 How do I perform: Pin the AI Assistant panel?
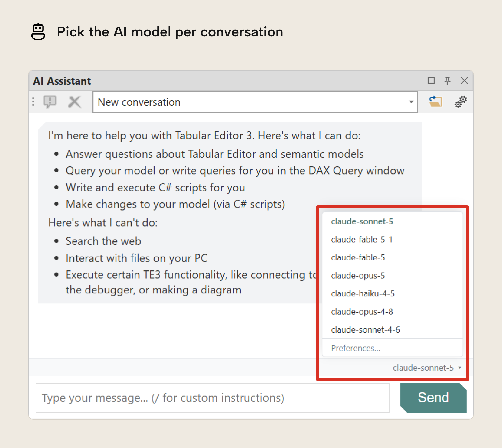(447, 80)
